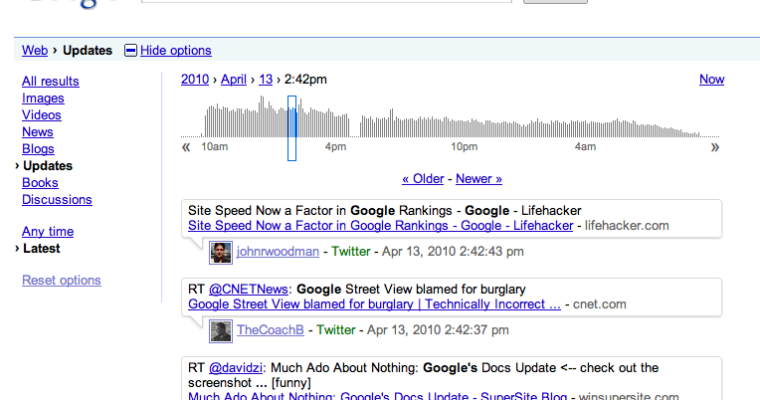Open TheCoachB's profile link

click(x=270, y=330)
